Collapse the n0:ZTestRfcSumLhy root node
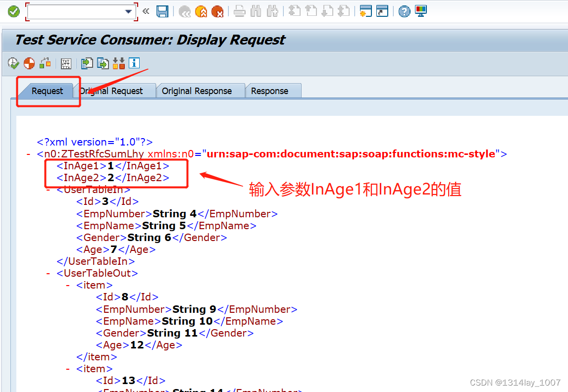This screenshot has height=392, width=568. tap(28, 154)
